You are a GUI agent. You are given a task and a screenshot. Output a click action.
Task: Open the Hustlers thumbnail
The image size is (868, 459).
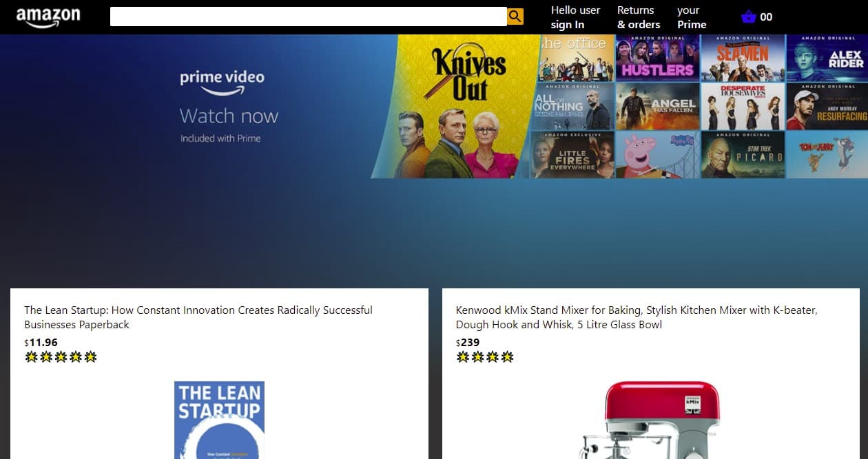click(657, 58)
